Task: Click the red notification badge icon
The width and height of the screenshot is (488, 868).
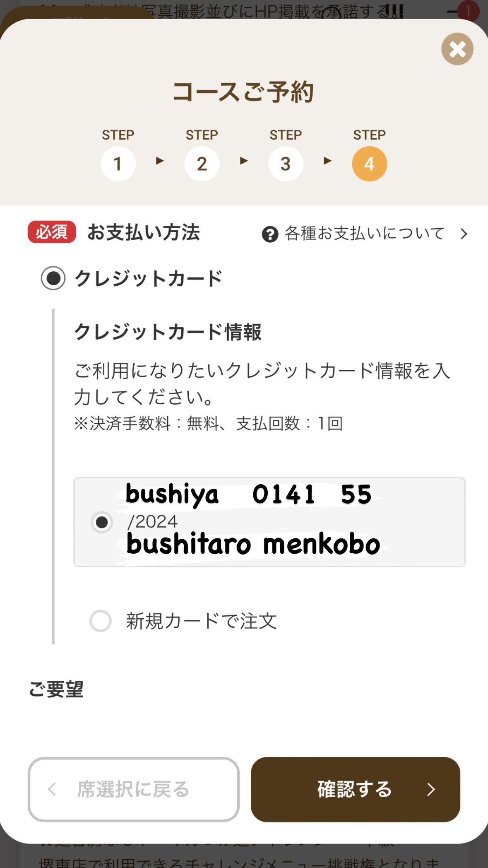Action: coord(469,11)
